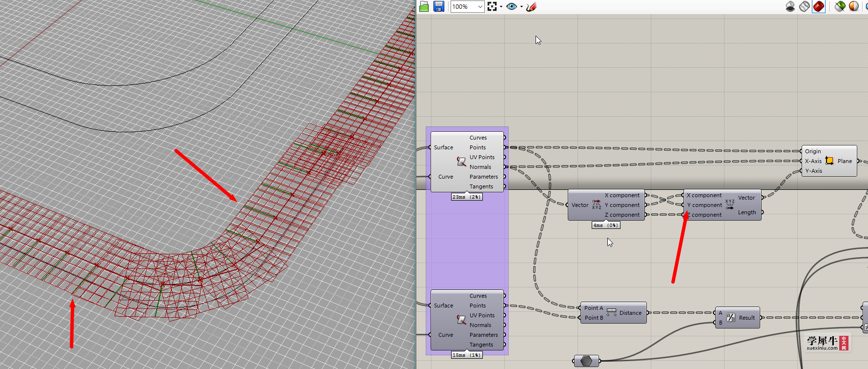The image size is (868, 369).
Task: Select the hexagon parameter at the canvas bottom
Action: tap(586, 361)
